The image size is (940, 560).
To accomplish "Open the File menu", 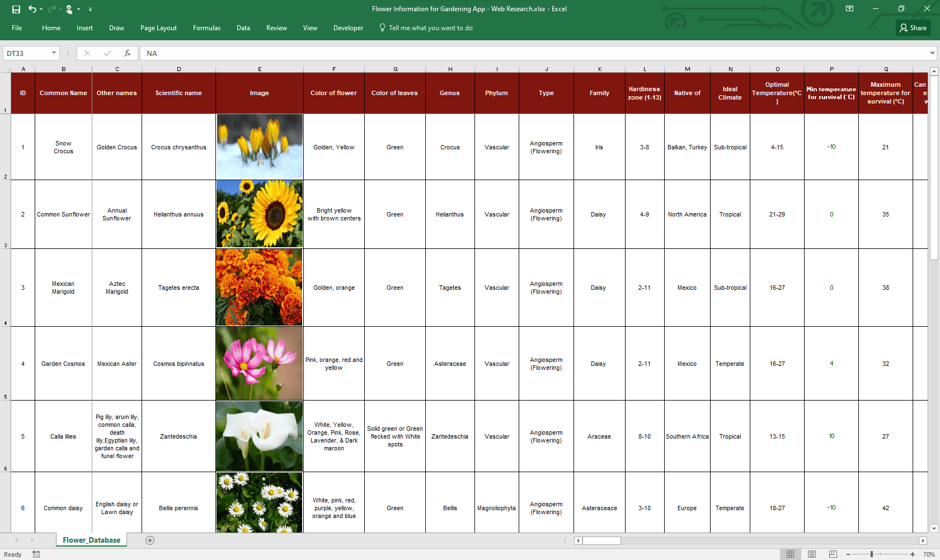I will pos(17,28).
